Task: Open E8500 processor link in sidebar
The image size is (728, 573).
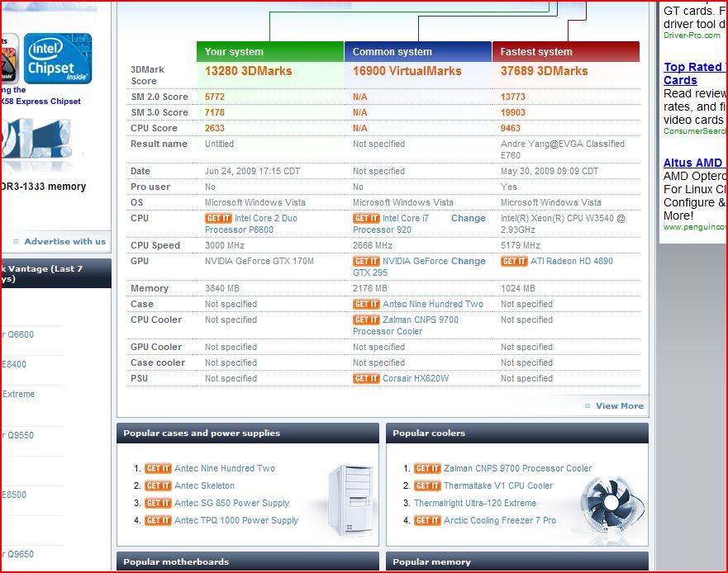Action: [14, 495]
